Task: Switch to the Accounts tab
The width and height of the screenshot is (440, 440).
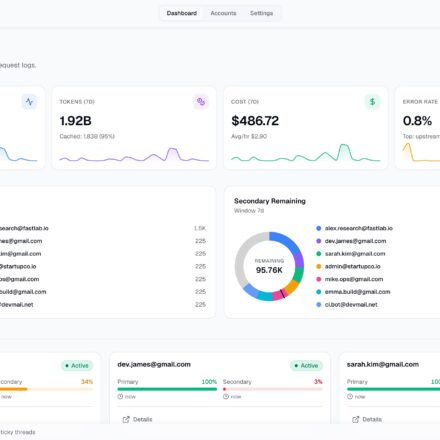Action: [x=223, y=13]
